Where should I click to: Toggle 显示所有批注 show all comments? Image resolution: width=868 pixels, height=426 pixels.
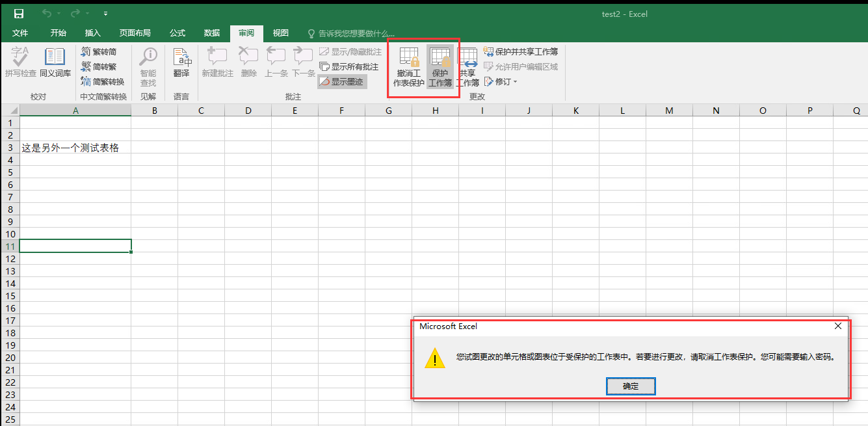[349, 66]
